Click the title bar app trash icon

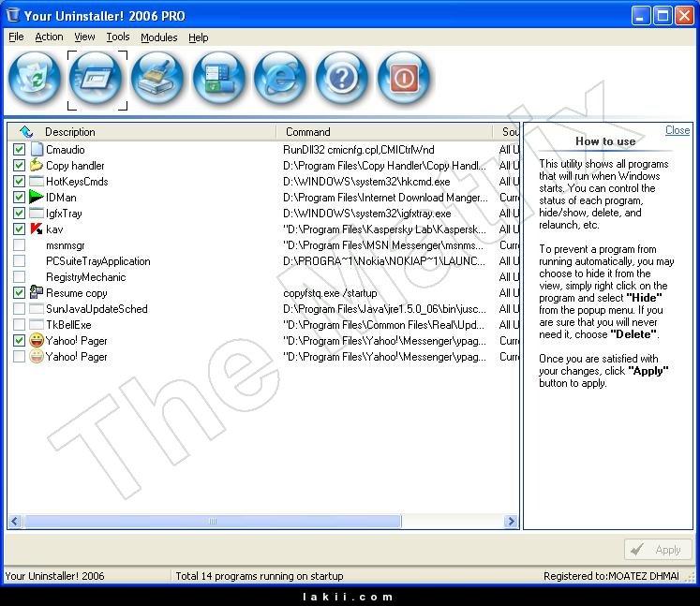point(13,15)
